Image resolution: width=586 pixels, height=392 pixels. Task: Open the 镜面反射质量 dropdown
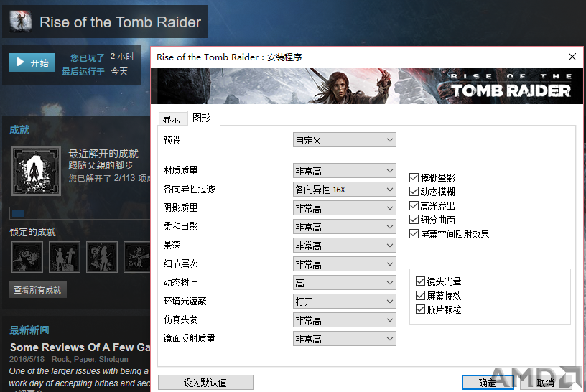344,339
